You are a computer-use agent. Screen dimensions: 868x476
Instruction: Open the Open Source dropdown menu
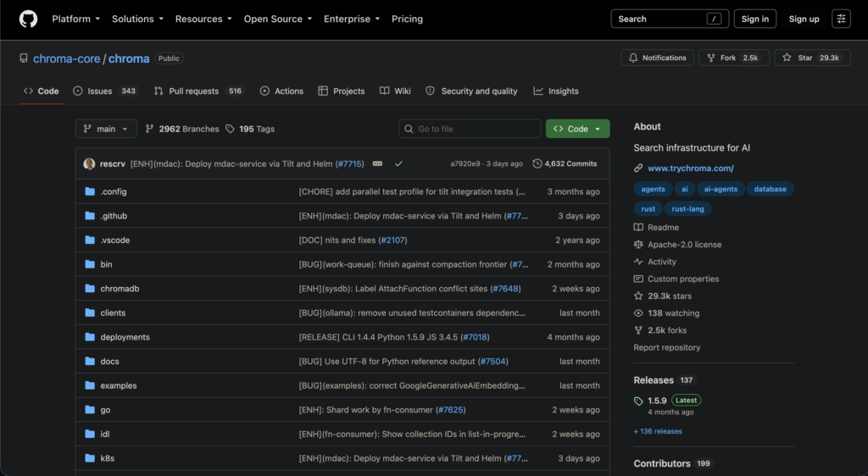(278, 19)
